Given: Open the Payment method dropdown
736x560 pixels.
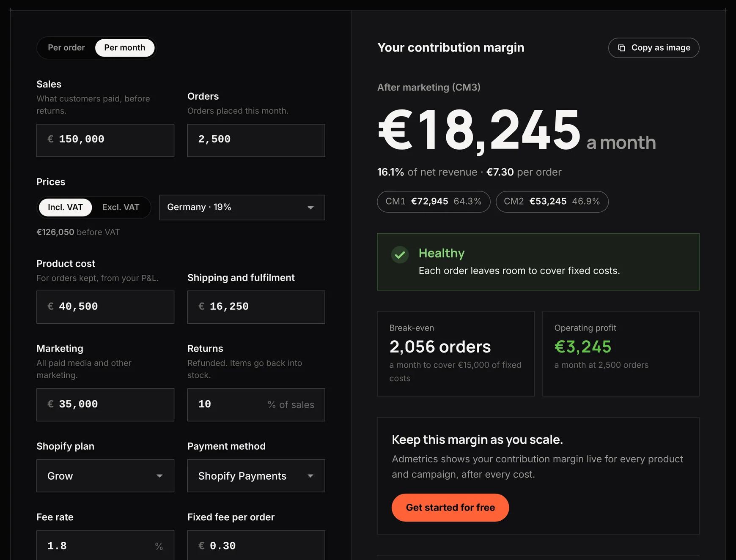Looking at the screenshot, I should [256, 476].
